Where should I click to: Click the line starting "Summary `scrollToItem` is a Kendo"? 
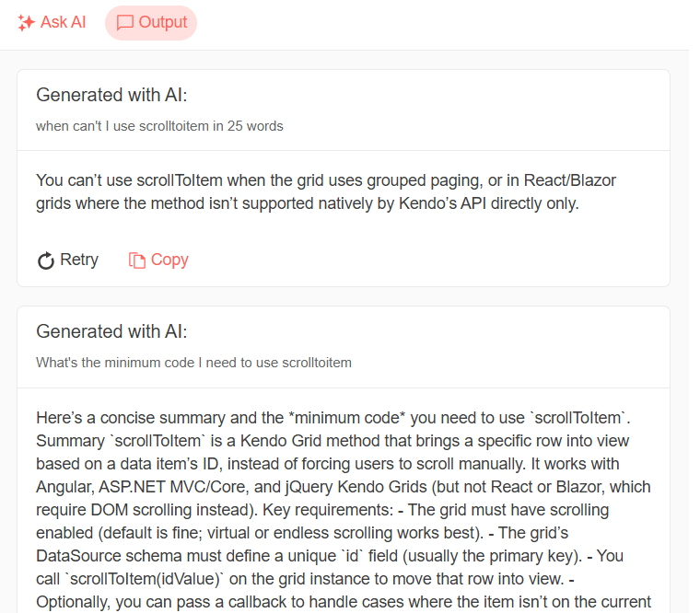[x=332, y=440]
